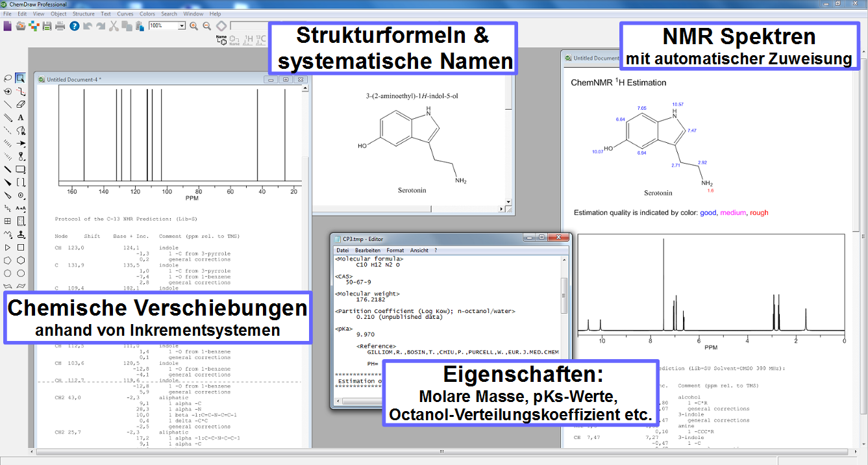Click the purple New Document icon

(x=8, y=26)
